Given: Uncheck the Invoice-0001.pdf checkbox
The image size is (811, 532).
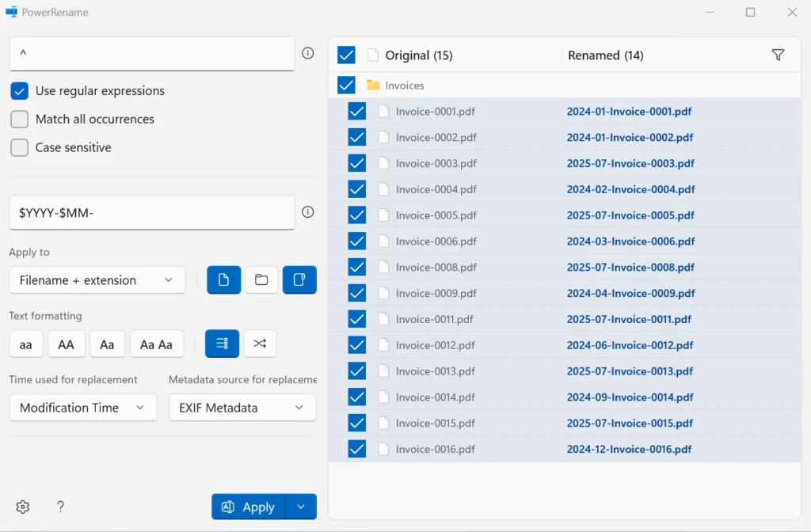Looking at the screenshot, I should click(x=357, y=111).
